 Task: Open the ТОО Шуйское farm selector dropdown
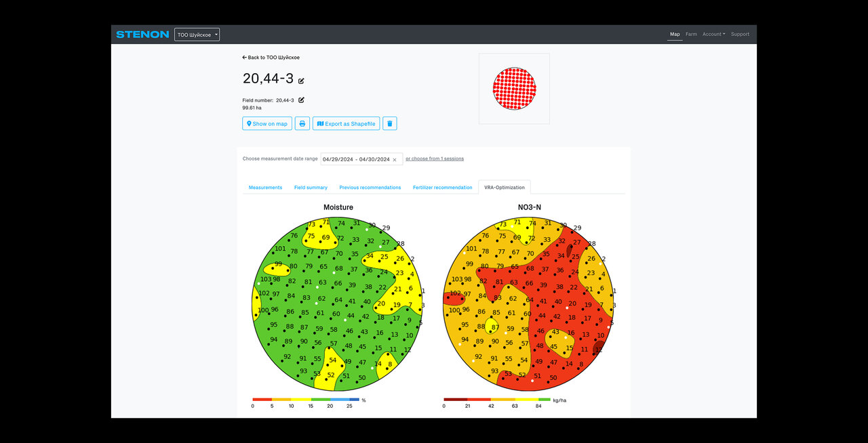click(x=197, y=35)
